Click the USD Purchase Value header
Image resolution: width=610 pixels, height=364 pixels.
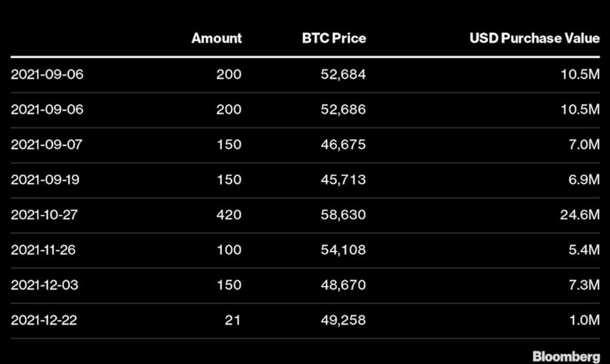[x=534, y=38]
